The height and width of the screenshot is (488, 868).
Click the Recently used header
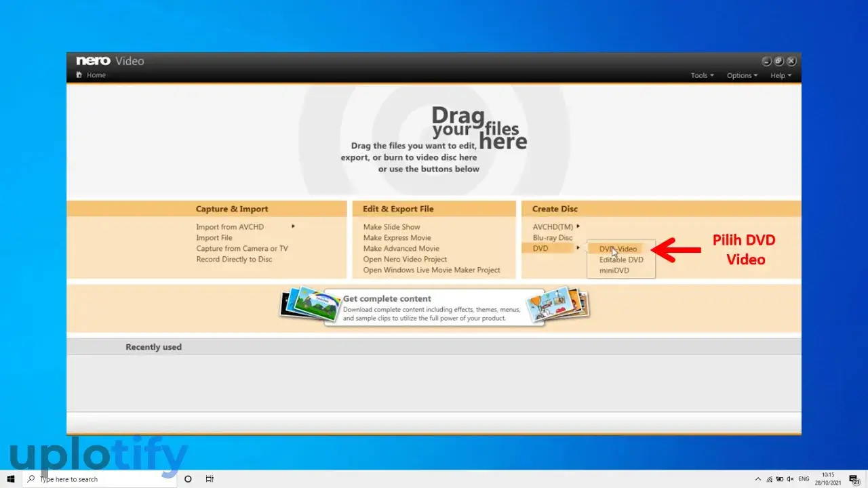pos(153,347)
